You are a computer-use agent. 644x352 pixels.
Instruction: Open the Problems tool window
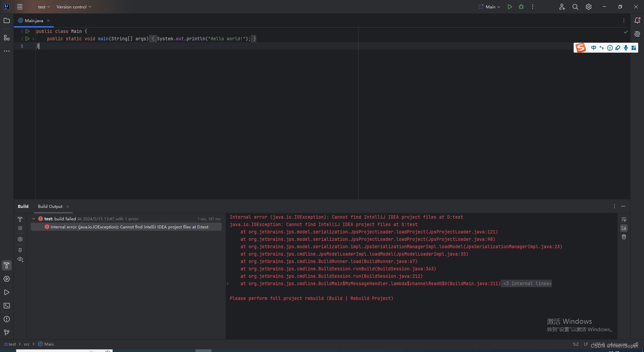click(7, 319)
